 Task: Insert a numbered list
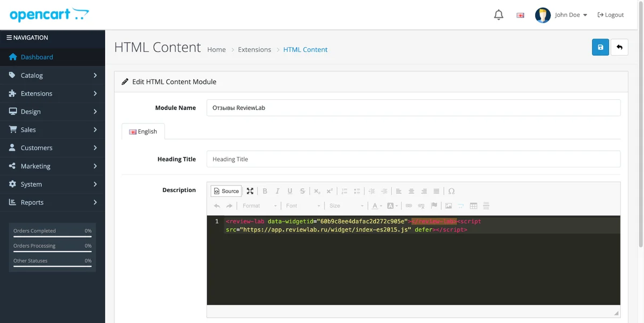[x=345, y=191]
